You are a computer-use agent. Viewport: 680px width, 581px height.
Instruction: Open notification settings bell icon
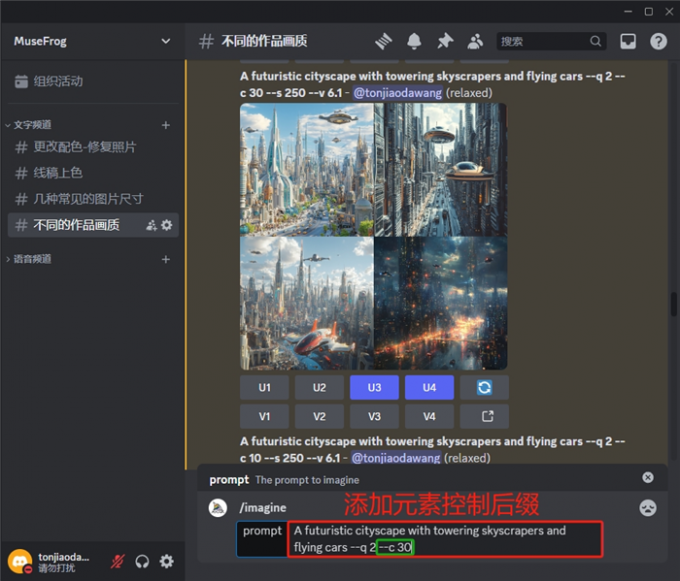(414, 41)
